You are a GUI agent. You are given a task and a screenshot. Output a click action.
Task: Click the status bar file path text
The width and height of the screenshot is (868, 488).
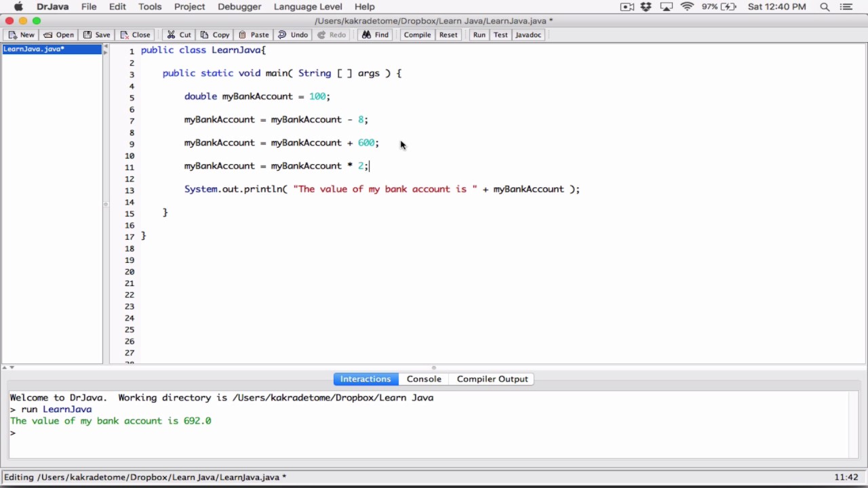coord(145,477)
